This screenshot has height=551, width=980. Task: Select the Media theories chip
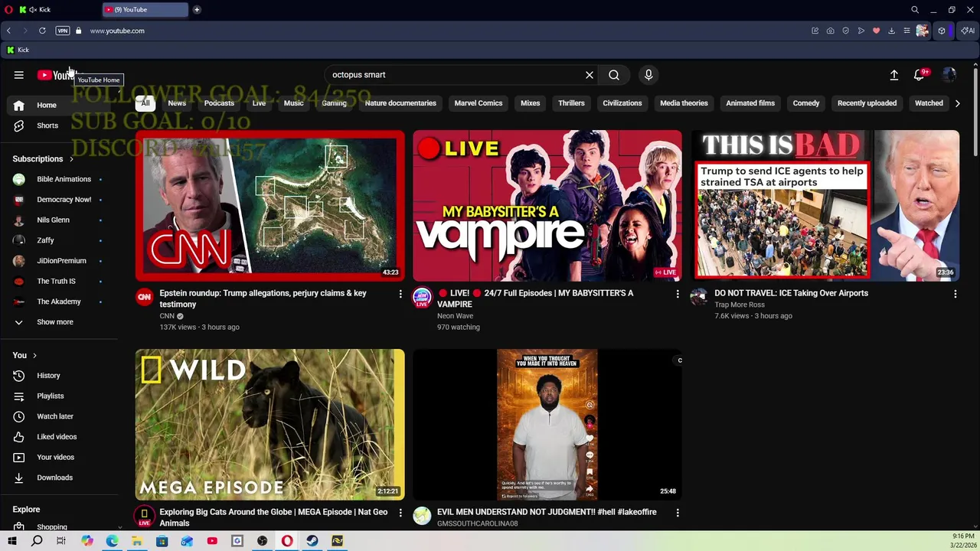684,103
